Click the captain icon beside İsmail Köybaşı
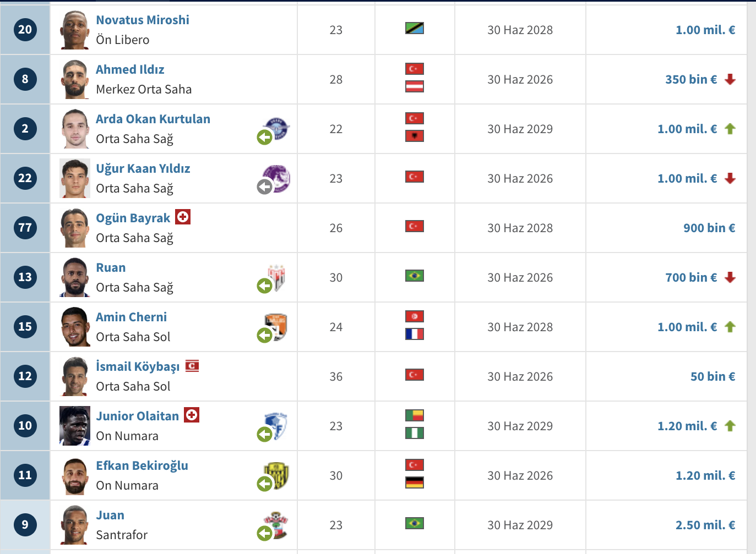 (x=192, y=366)
